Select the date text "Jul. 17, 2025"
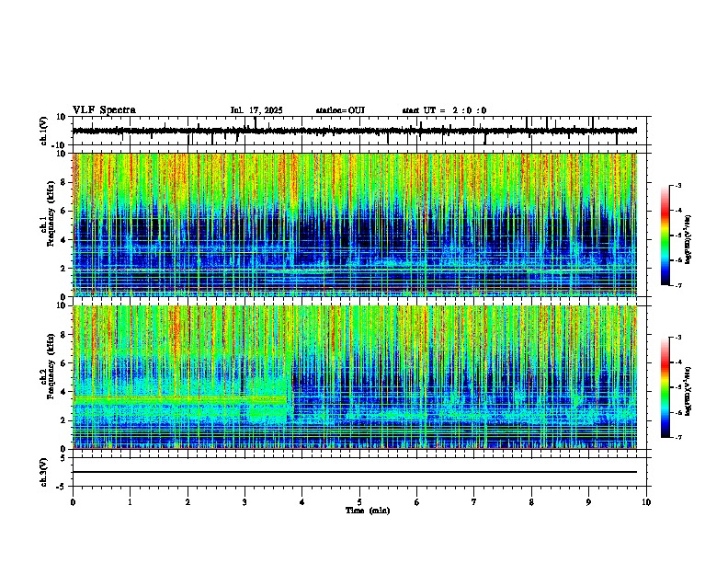This screenshot has height=563, width=728. 256,110
